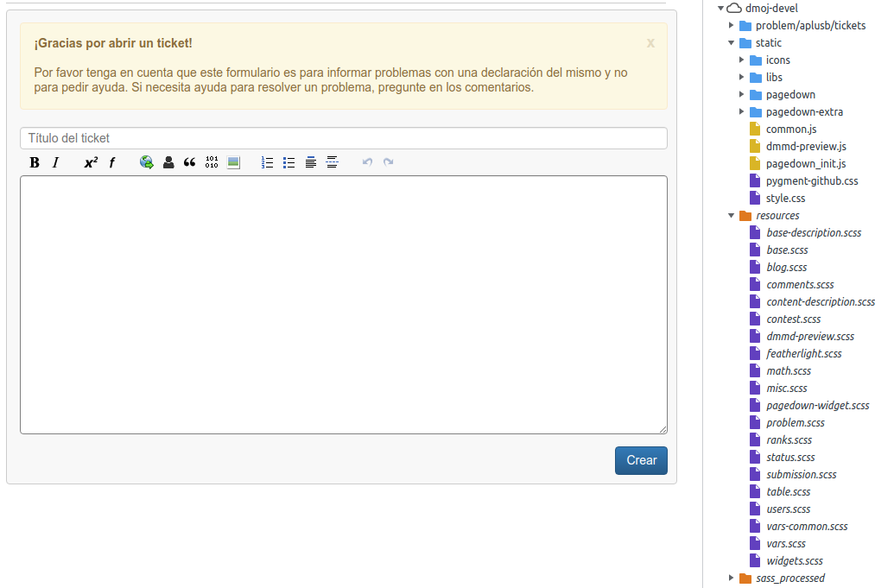This screenshot has height=588, width=875.
Task: Expand the sass_processed folder
Action: click(731, 578)
